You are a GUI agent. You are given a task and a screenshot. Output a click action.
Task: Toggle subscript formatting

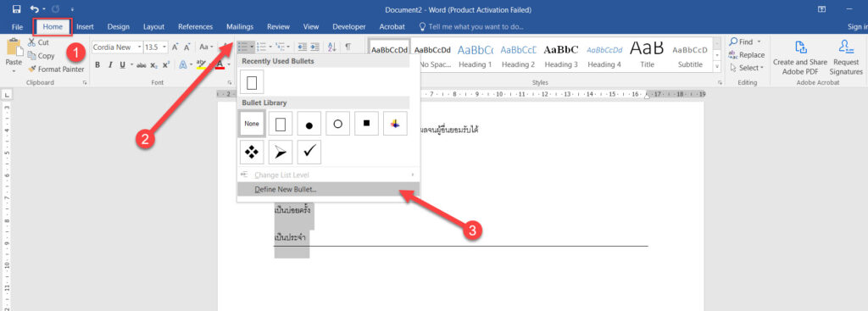[x=153, y=64]
